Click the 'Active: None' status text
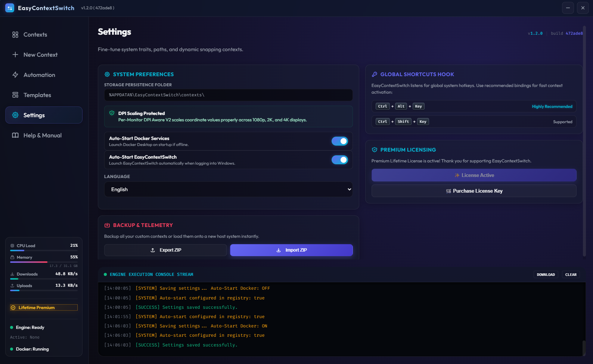 coord(25,337)
